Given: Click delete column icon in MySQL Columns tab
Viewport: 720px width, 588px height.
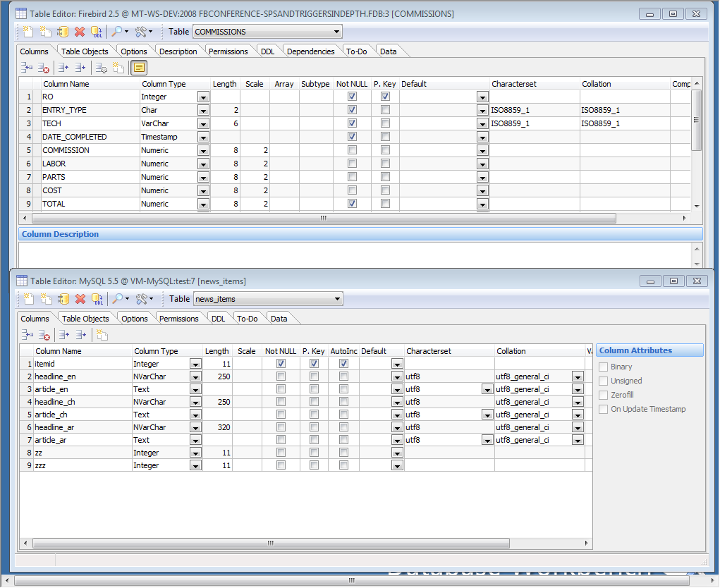Looking at the screenshot, I should point(44,335).
